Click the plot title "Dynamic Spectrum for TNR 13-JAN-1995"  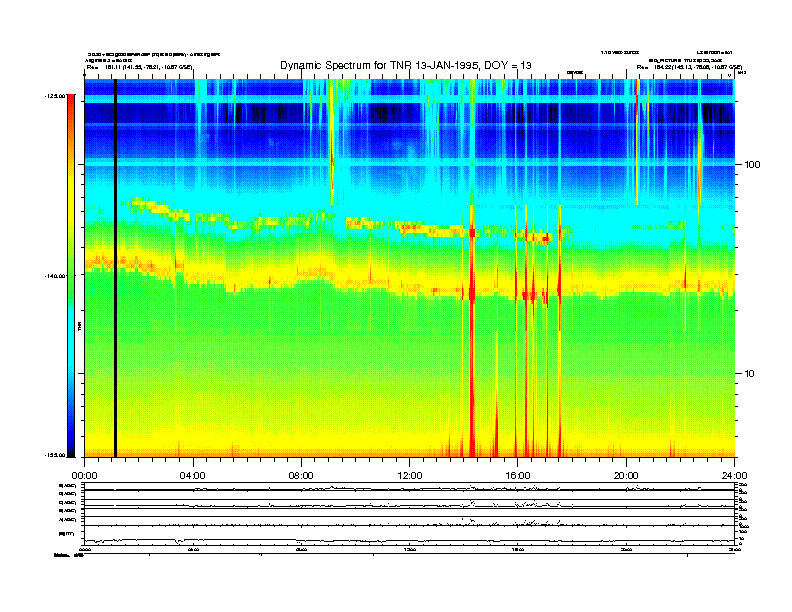click(x=377, y=66)
